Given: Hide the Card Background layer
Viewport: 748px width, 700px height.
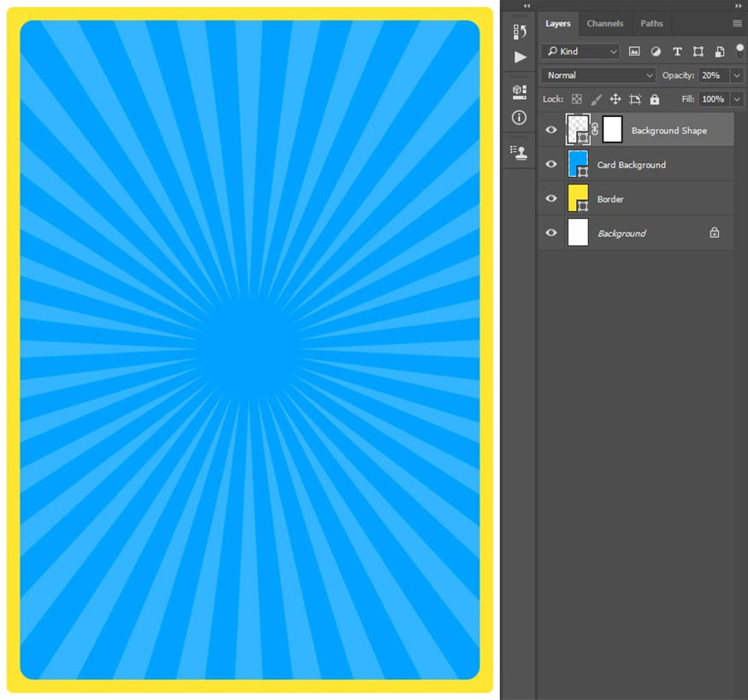Looking at the screenshot, I should pos(551,164).
